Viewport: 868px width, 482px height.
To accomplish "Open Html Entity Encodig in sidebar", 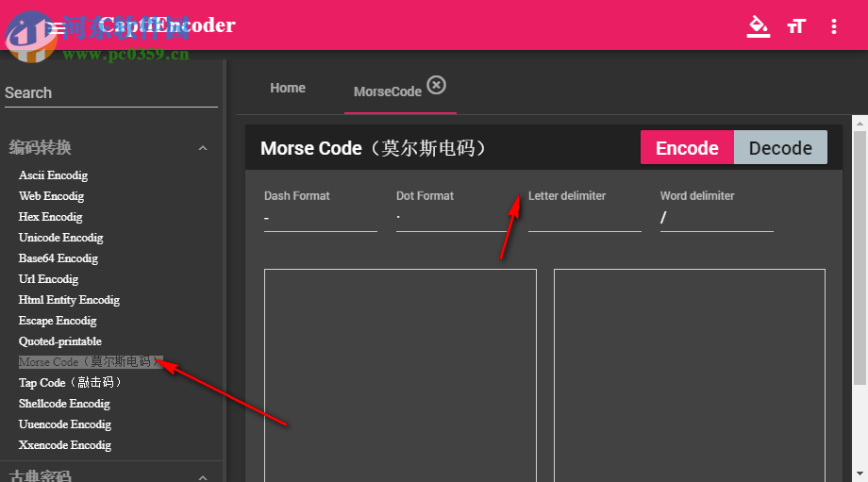I will tap(69, 300).
